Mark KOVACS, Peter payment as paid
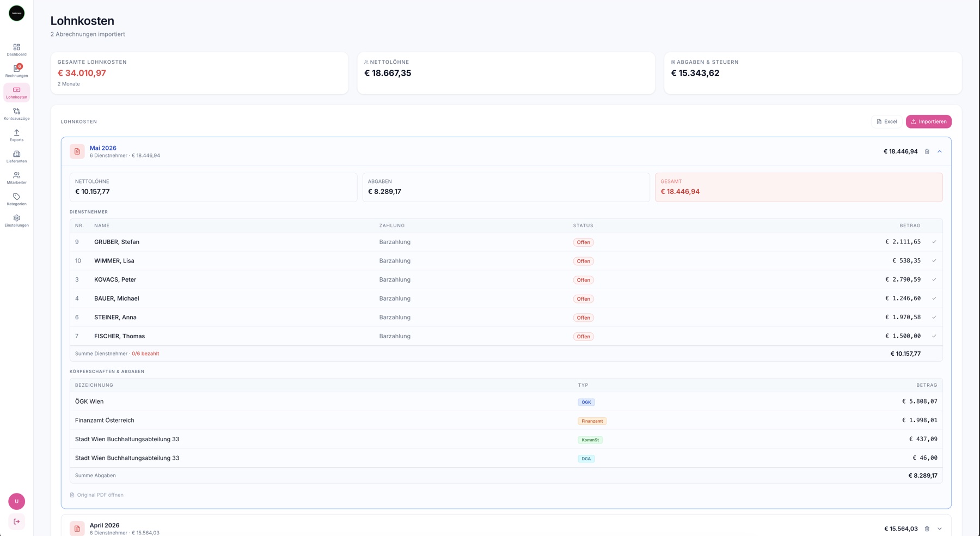980x536 pixels. [x=934, y=279]
